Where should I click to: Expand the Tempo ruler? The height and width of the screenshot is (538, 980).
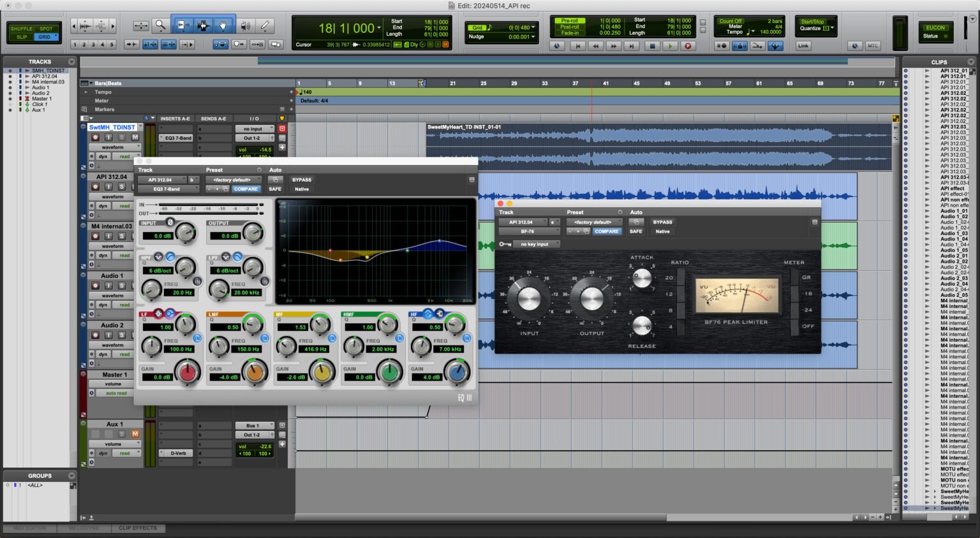pos(86,92)
